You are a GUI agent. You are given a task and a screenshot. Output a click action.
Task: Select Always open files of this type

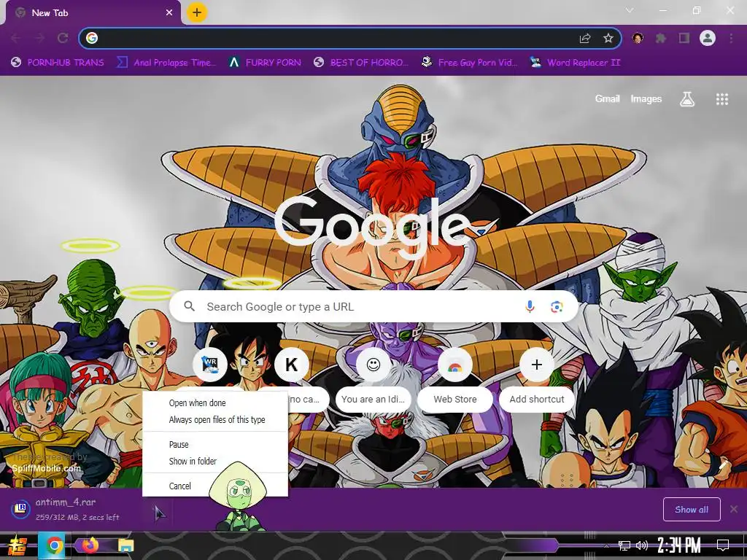(215, 419)
